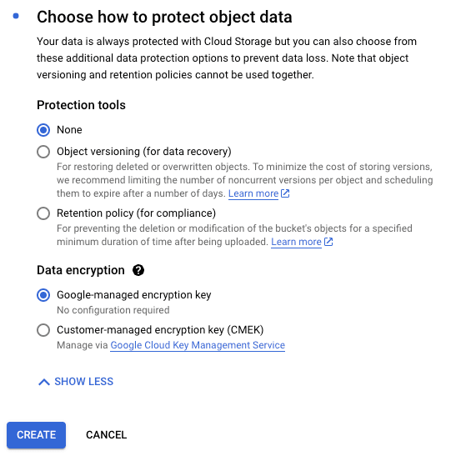
Task: Open the Google Cloud Key Management Service link
Action: [198, 345]
